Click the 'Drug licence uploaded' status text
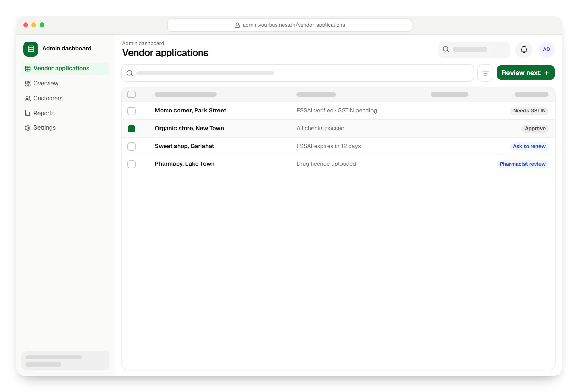This screenshot has width=578, height=392. point(326,164)
